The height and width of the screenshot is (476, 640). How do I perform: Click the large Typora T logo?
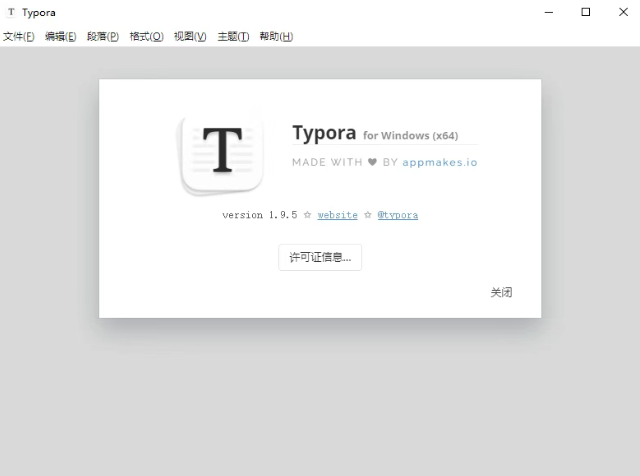(x=222, y=154)
